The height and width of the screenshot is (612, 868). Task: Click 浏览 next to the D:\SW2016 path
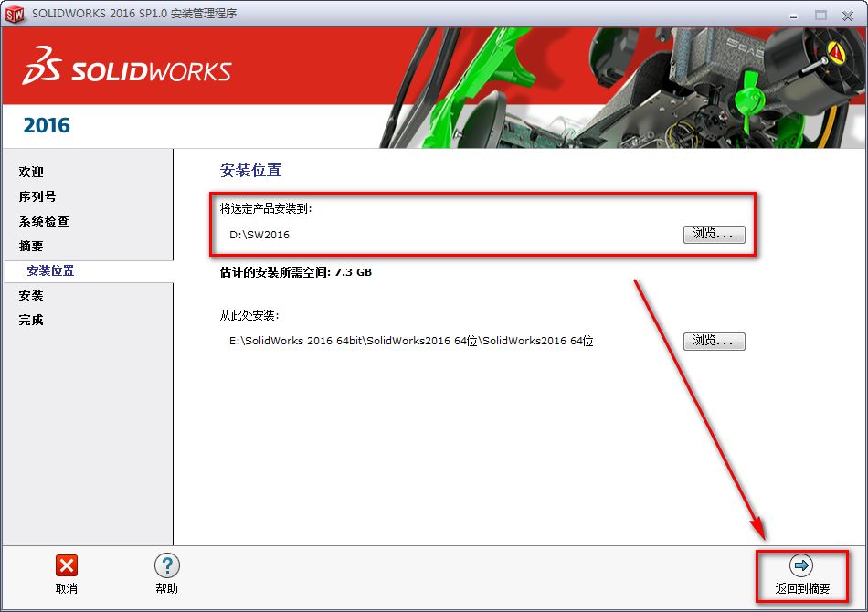tap(714, 234)
